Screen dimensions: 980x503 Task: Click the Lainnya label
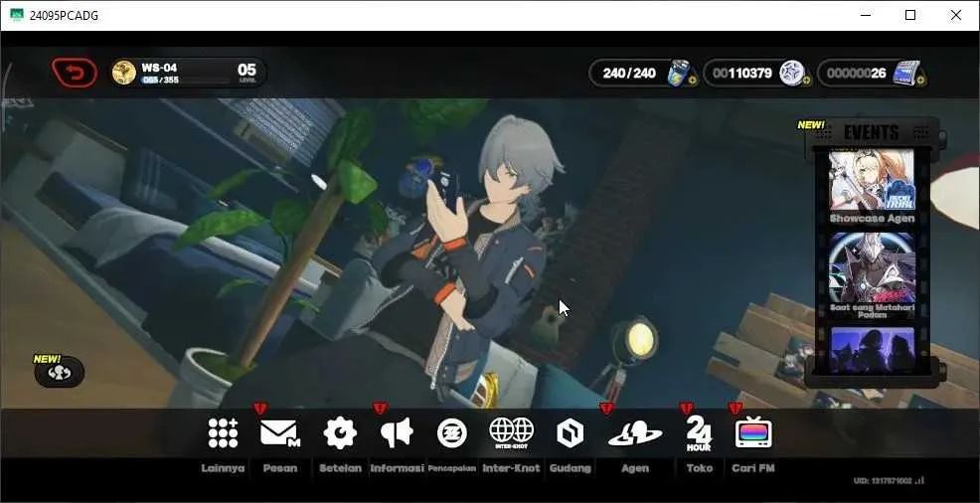point(223,468)
